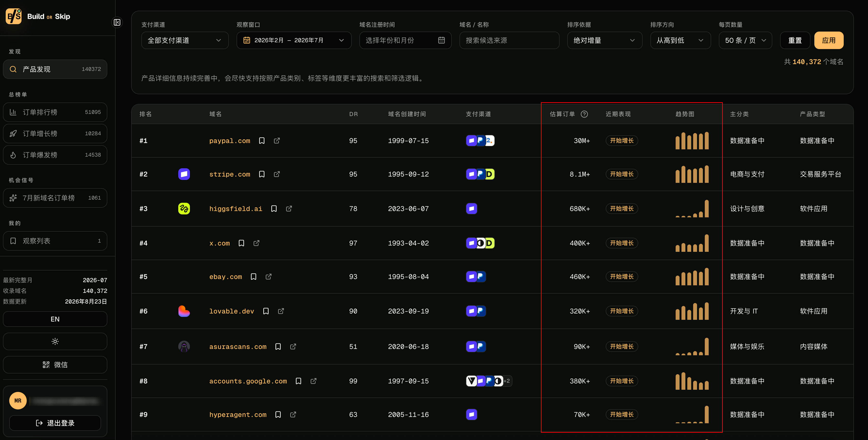868x440 pixels.
Task: Open higgsfield.ai external link icon
Action: click(x=289, y=209)
